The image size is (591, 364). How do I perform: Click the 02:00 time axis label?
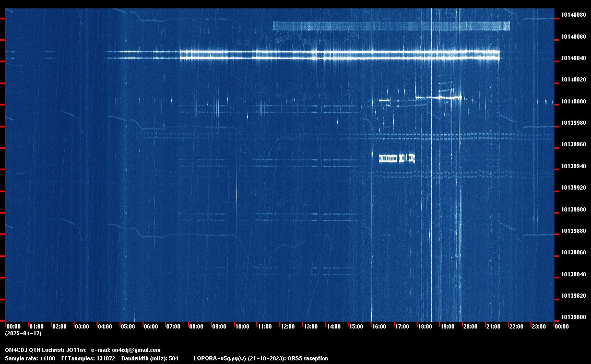tap(59, 326)
